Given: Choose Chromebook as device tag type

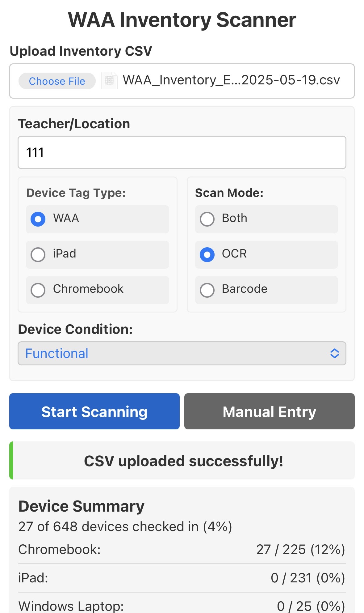Looking at the screenshot, I should pos(98,290).
